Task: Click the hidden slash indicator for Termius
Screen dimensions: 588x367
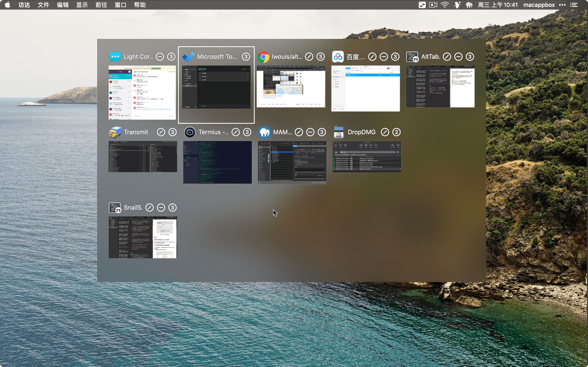Action: tap(236, 132)
